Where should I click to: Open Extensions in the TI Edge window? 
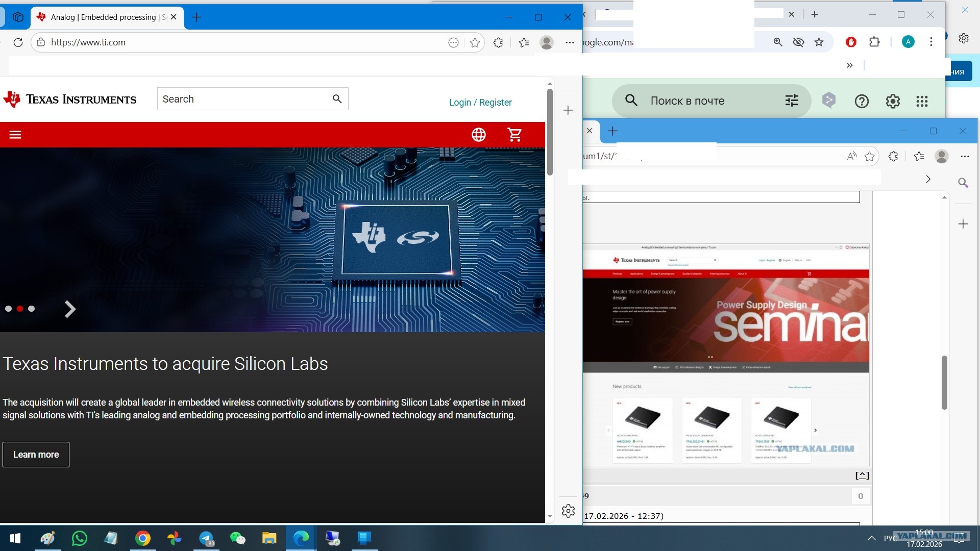click(x=499, y=43)
